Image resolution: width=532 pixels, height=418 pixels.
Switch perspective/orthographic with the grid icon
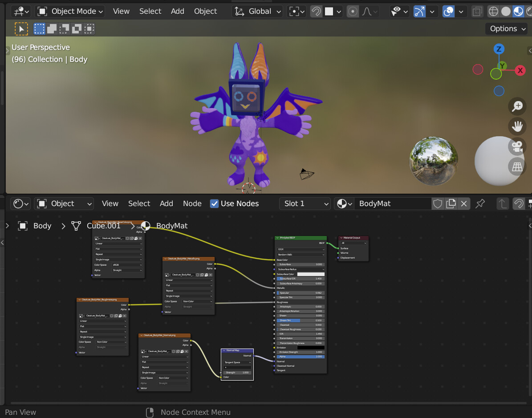(517, 166)
